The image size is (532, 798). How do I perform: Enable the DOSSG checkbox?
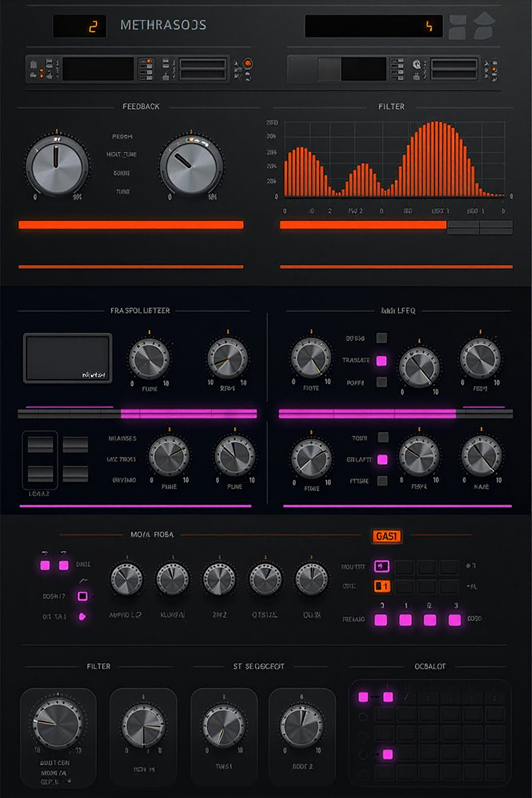click(x=381, y=338)
